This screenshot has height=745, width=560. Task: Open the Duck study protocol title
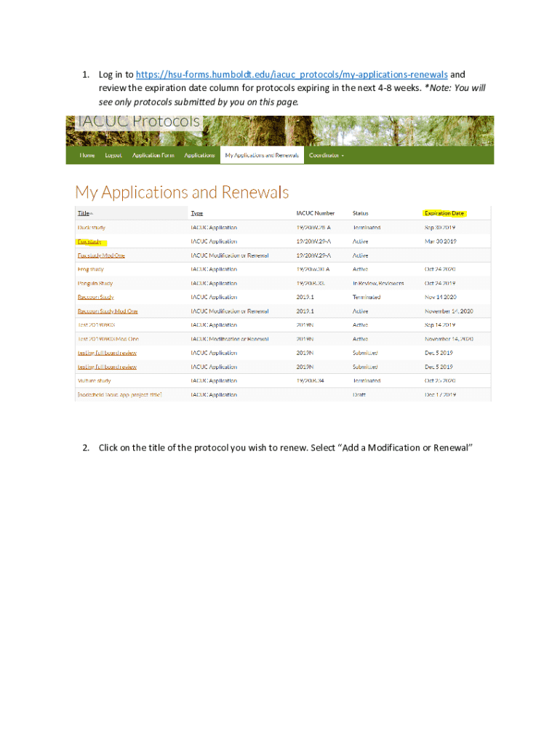tap(92, 228)
